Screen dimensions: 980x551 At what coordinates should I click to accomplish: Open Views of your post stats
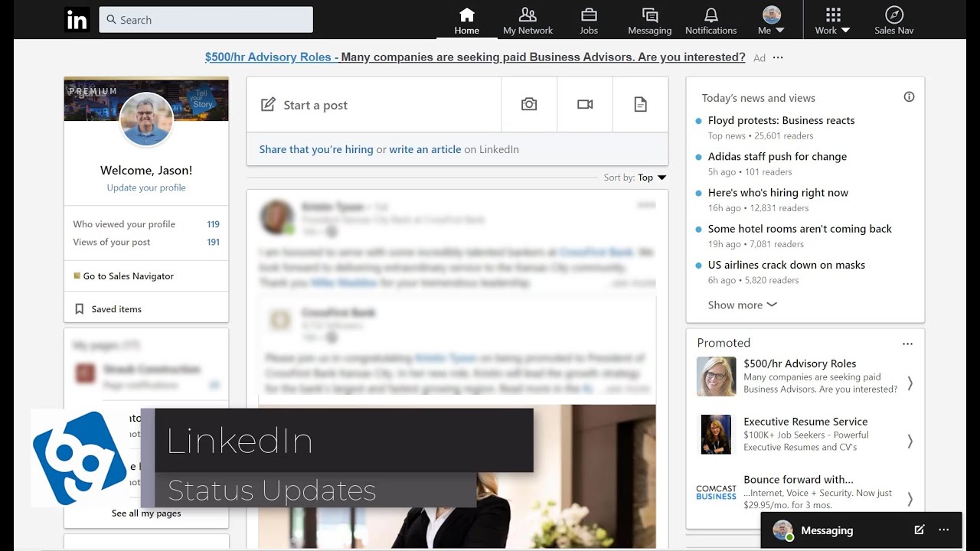tap(146, 242)
